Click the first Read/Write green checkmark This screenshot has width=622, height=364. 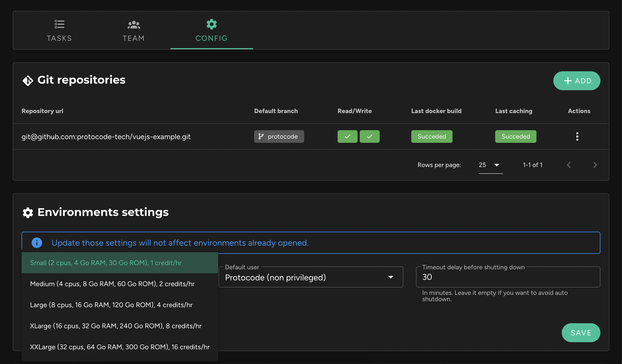tap(347, 136)
